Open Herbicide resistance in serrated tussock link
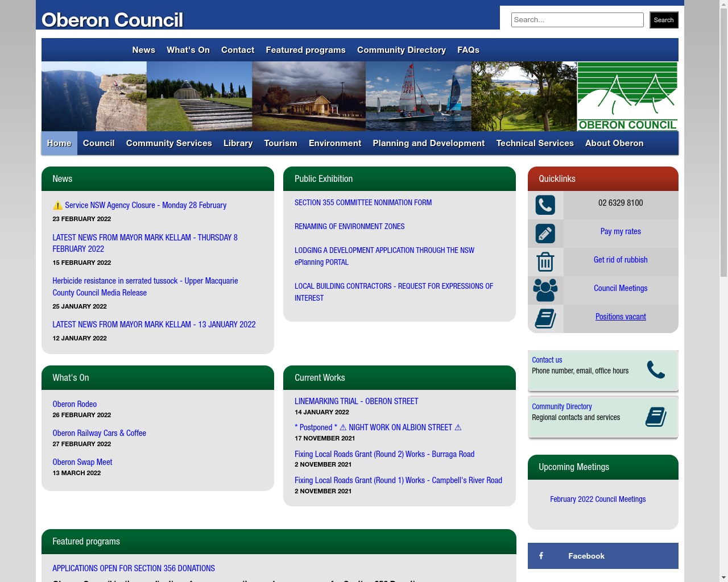The width and height of the screenshot is (728, 582). [145, 286]
